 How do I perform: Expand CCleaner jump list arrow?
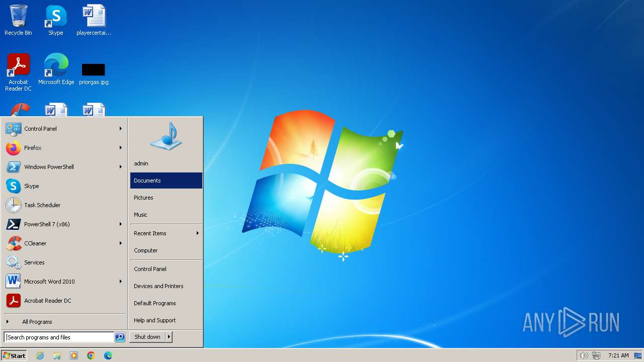coord(121,243)
